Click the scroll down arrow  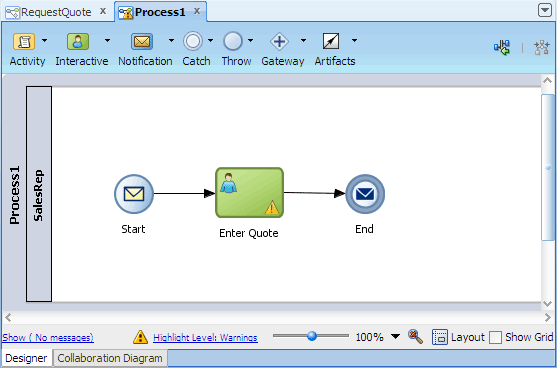548,304
